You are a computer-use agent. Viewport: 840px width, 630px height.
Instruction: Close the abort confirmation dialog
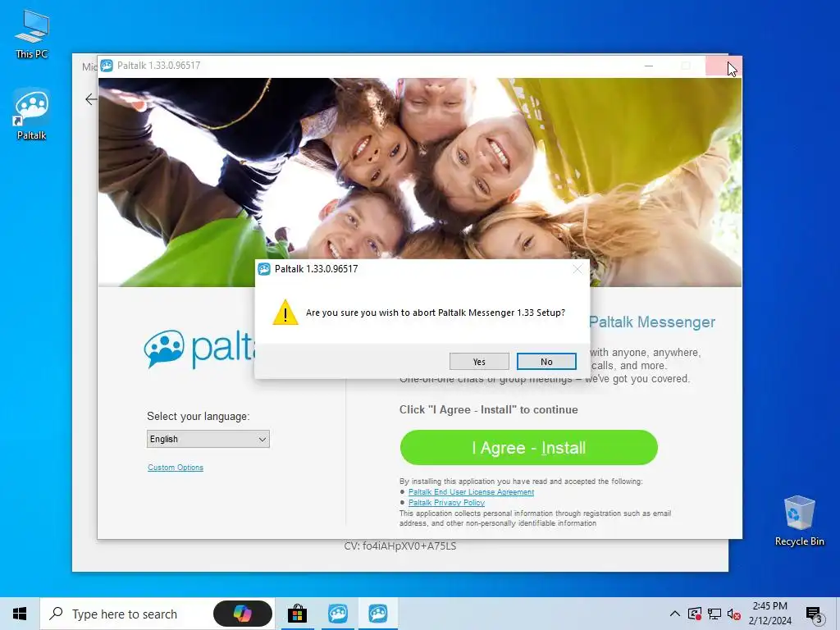(577, 269)
